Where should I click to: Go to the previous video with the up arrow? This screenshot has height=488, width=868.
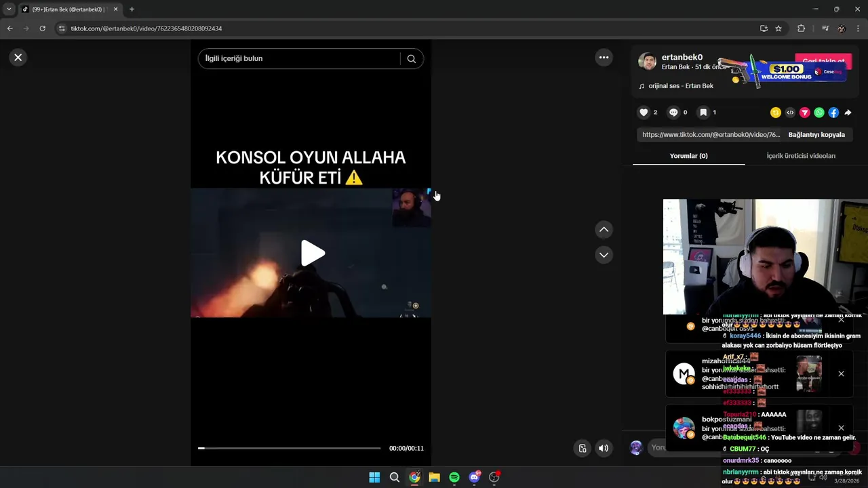[604, 230]
